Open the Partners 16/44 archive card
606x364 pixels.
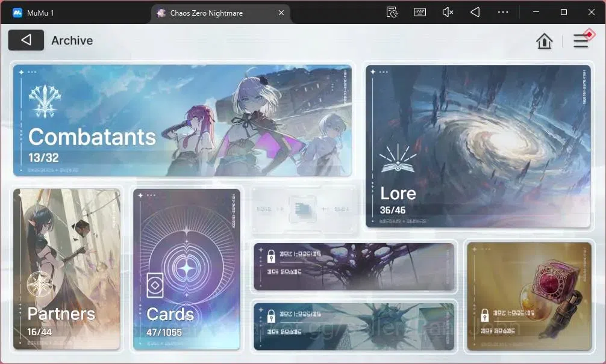(x=66, y=270)
